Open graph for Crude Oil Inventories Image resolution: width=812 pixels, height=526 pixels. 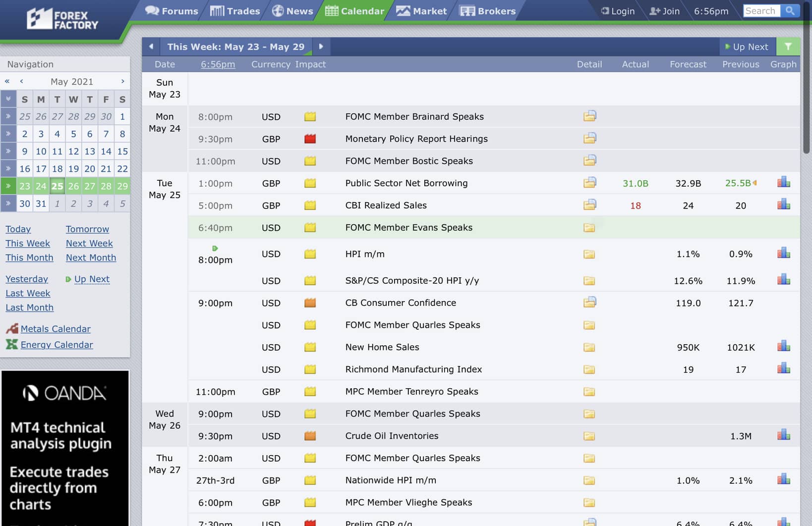[x=783, y=435]
